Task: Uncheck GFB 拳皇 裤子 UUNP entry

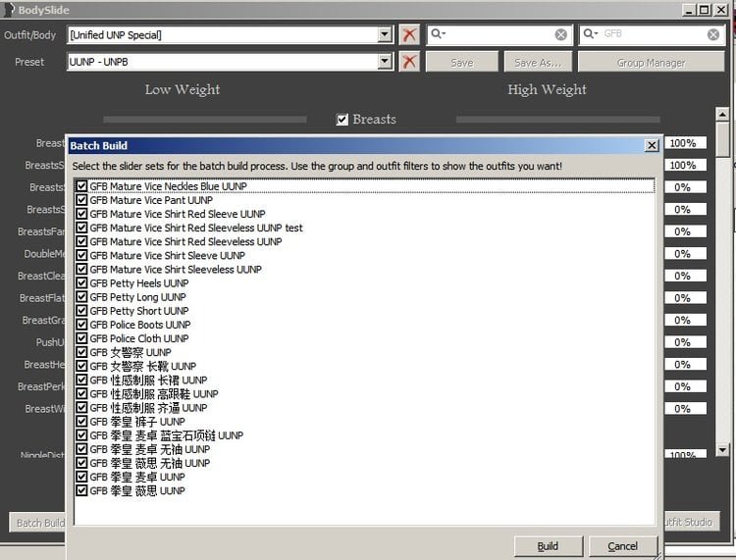Action: point(81,422)
